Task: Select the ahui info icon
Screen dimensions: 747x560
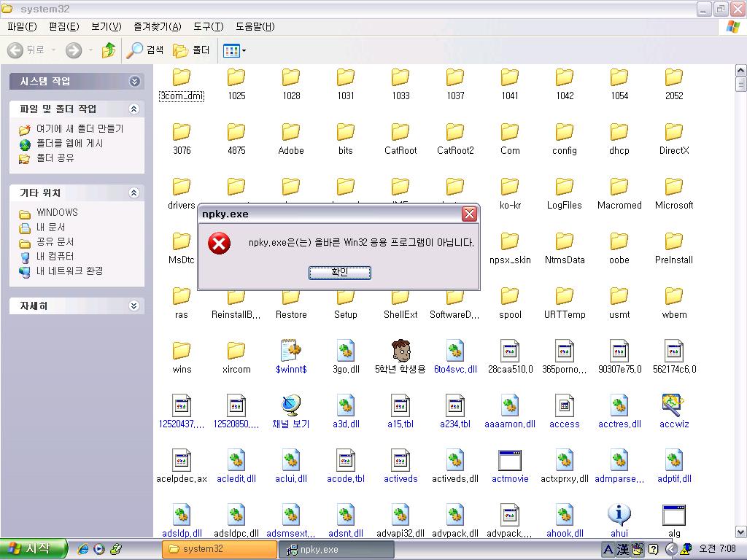Action: [x=619, y=516]
